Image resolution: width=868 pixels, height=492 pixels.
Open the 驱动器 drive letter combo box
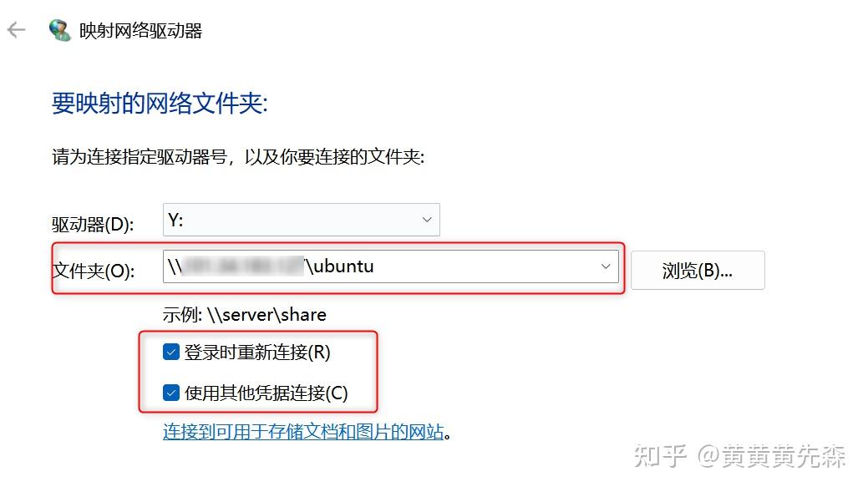point(301,220)
